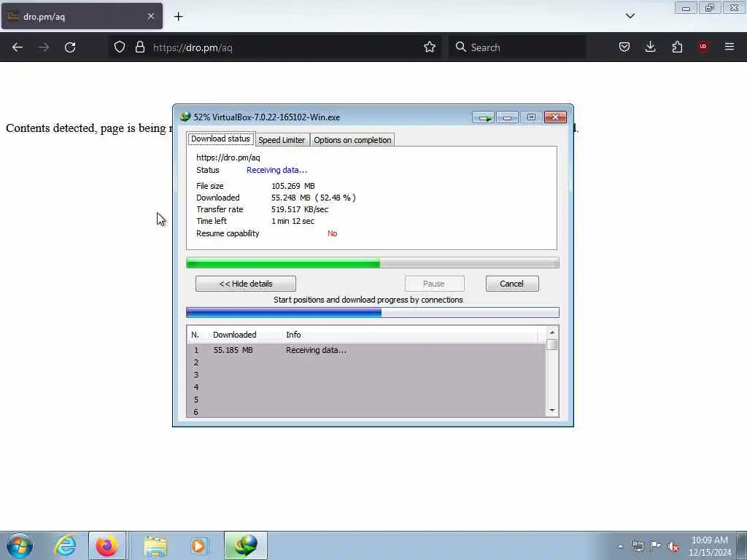Show hidden tray icons arrow
The width and height of the screenshot is (747, 560).
tap(620, 546)
